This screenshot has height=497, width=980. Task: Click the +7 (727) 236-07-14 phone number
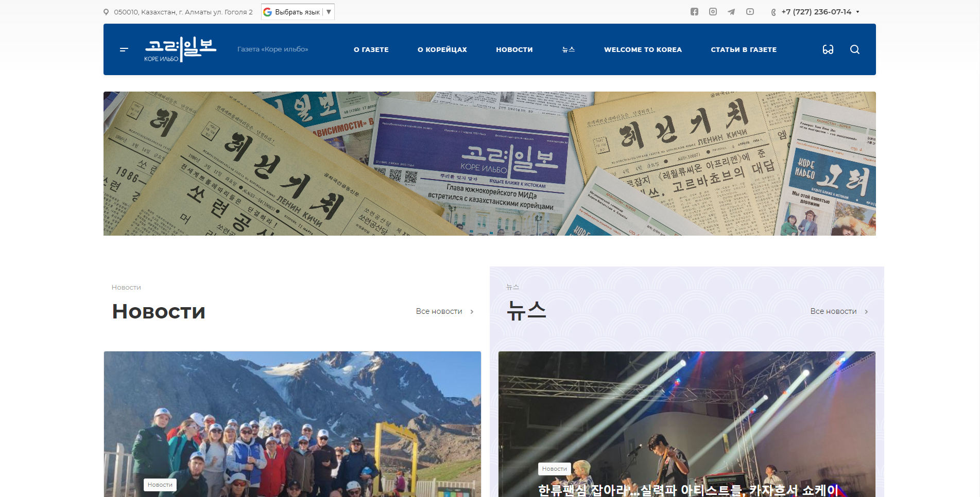816,12
